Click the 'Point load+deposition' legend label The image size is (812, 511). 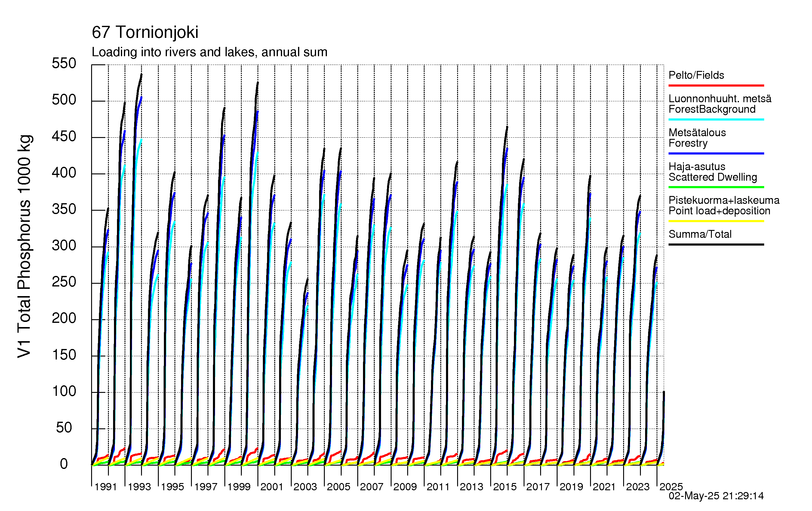(719, 211)
